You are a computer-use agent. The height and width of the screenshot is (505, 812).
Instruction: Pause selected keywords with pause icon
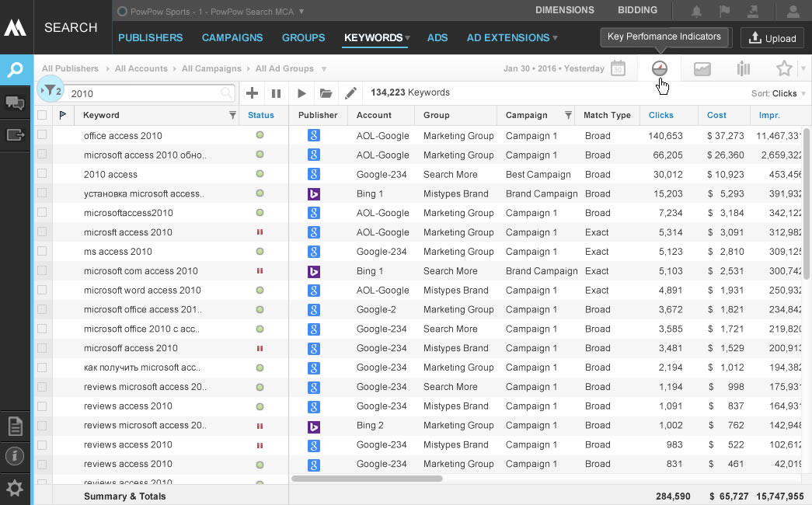pos(276,93)
